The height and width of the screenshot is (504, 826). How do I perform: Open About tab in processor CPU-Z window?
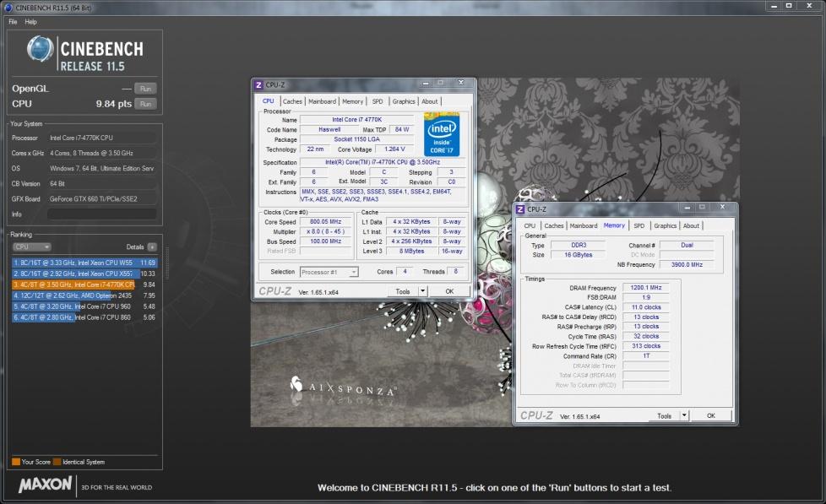point(429,101)
